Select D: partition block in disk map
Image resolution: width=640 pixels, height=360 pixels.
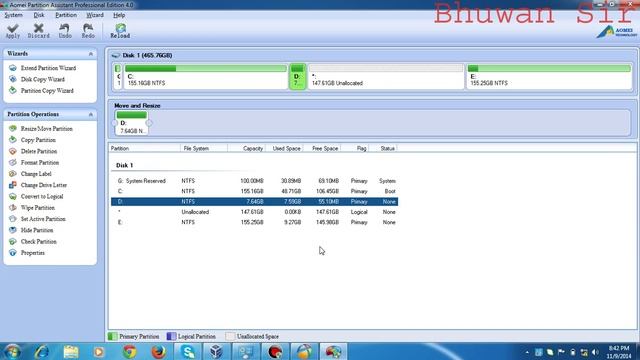click(x=298, y=76)
